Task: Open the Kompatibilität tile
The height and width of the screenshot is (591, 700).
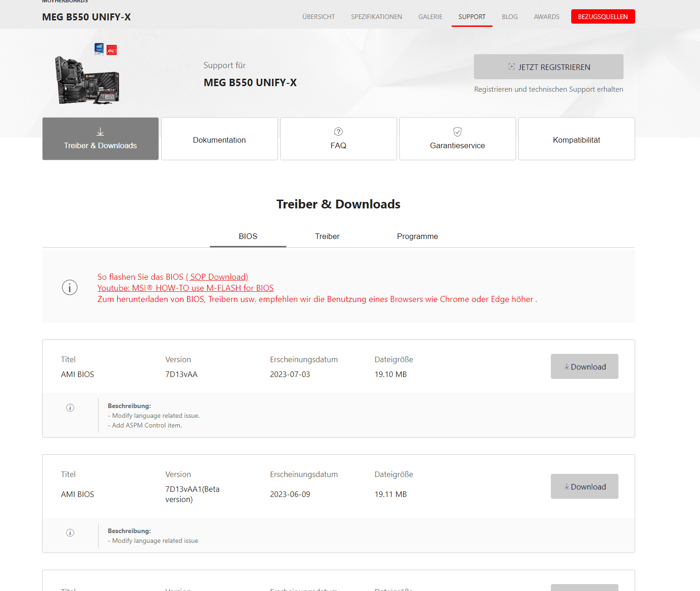Action: click(577, 138)
